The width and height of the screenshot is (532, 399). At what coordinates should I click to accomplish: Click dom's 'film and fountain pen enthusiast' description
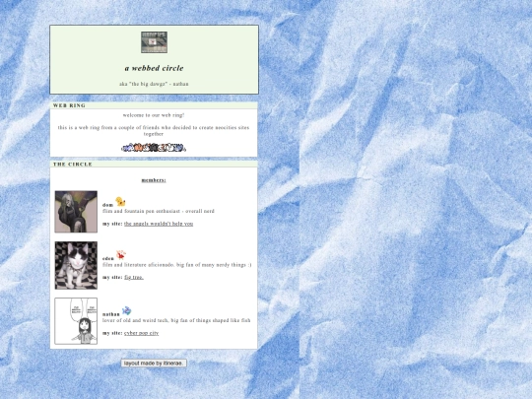159,211
